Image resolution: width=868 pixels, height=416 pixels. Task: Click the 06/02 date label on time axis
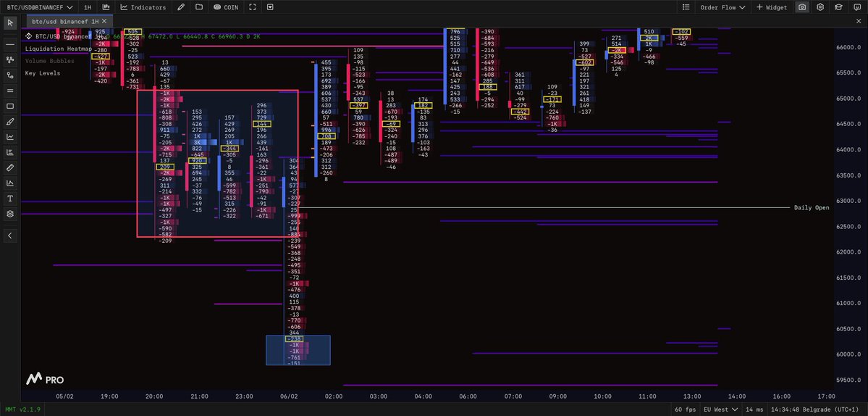289,396
